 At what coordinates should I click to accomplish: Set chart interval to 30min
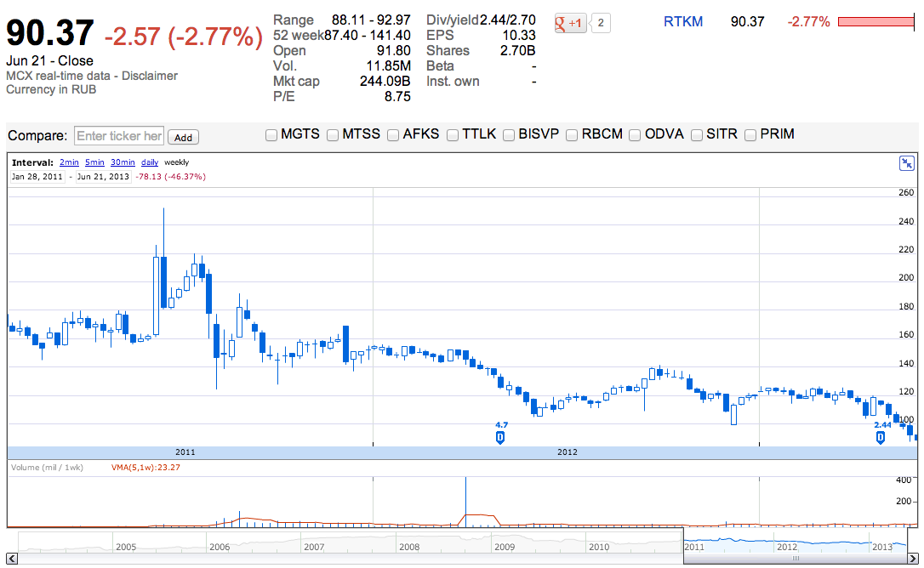pos(123,162)
